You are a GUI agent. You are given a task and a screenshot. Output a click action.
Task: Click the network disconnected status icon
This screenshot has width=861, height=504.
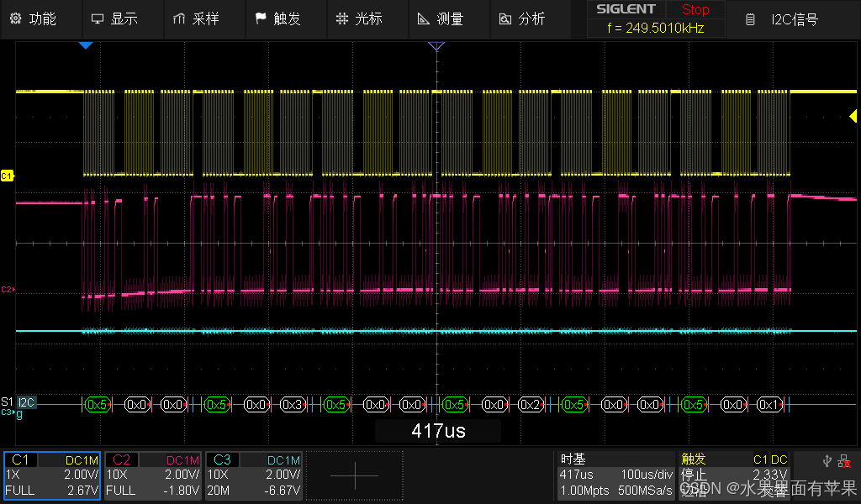[x=844, y=462]
